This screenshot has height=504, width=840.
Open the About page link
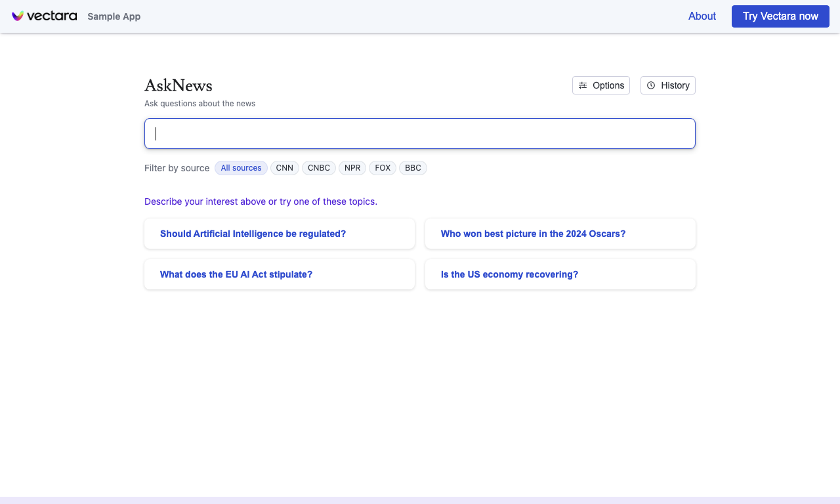[702, 16]
